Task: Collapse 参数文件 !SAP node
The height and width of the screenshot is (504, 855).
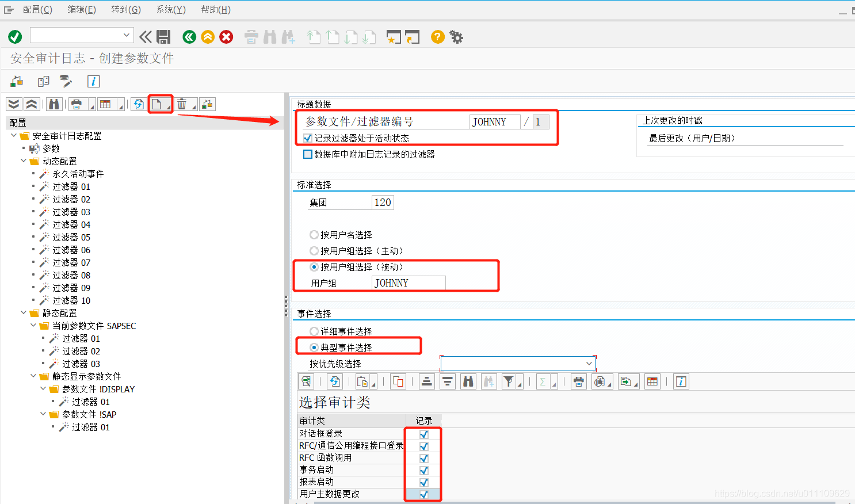Action: coord(43,414)
